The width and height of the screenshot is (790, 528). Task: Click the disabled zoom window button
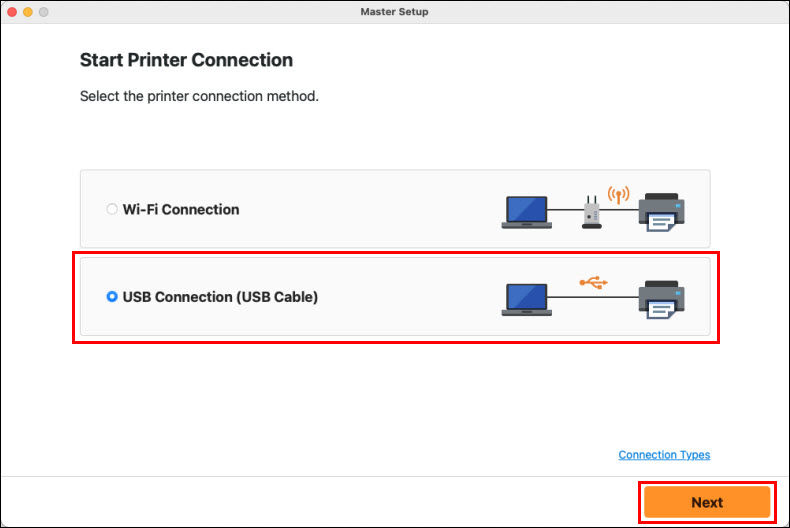tap(44, 12)
